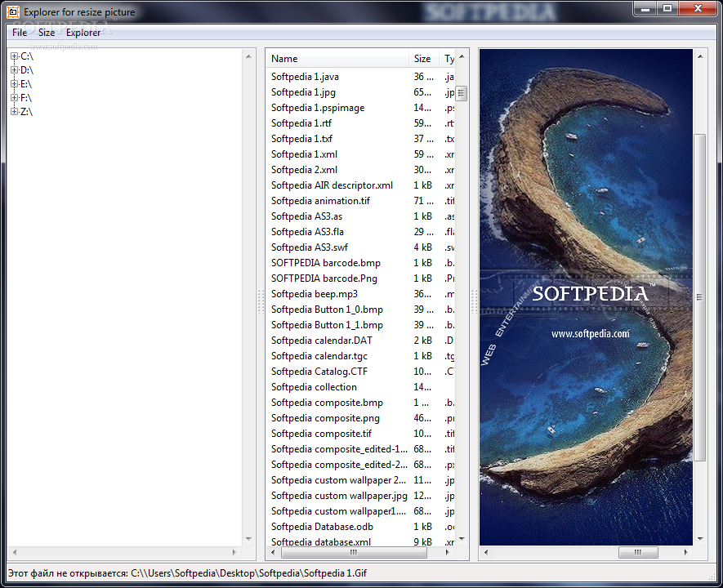
Task: Open the Explorer menu
Action: pyautogui.click(x=83, y=32)
